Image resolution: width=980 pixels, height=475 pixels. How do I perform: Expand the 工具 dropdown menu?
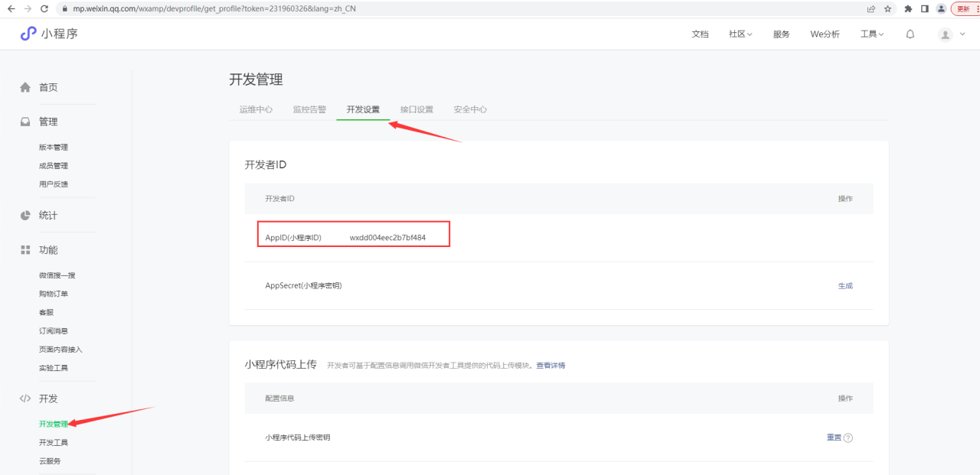tap(871, 34)
